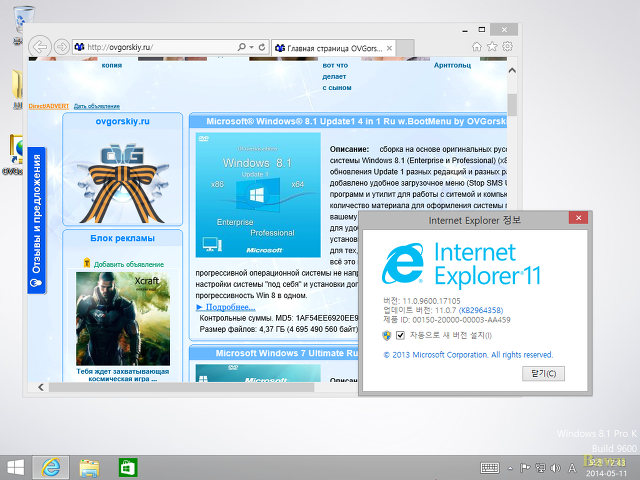The image size is (640, 480).
Task: Click the Internet Explorer 11 logo
Action: [x=461, y=264]
